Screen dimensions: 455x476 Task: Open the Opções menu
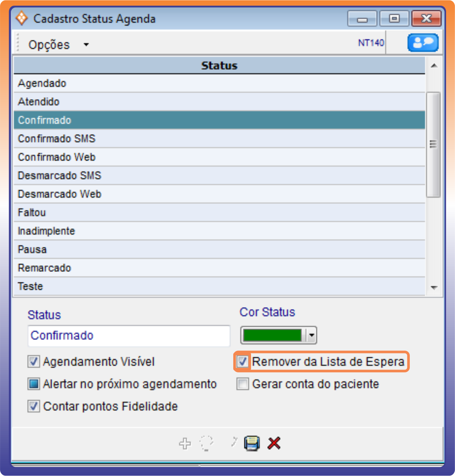pos(49,45)
